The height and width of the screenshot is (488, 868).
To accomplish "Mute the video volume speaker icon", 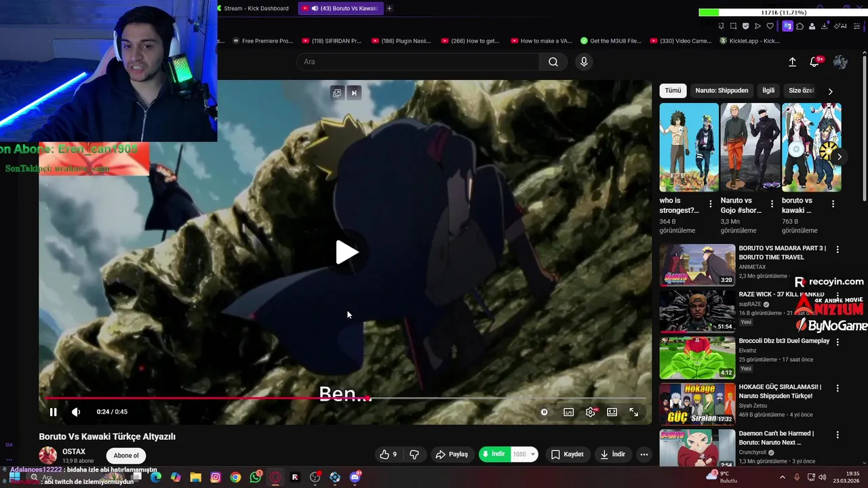I will tap(76, 411).
